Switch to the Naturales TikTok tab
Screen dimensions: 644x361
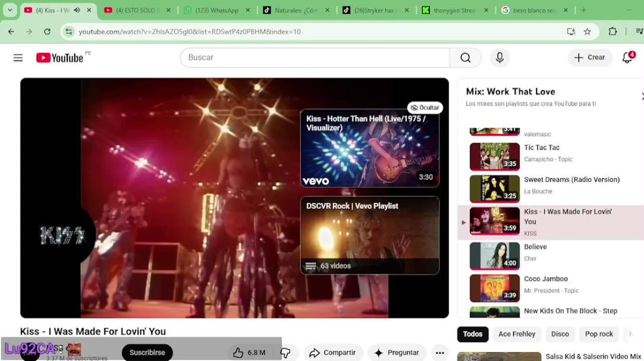coord(296,10)
